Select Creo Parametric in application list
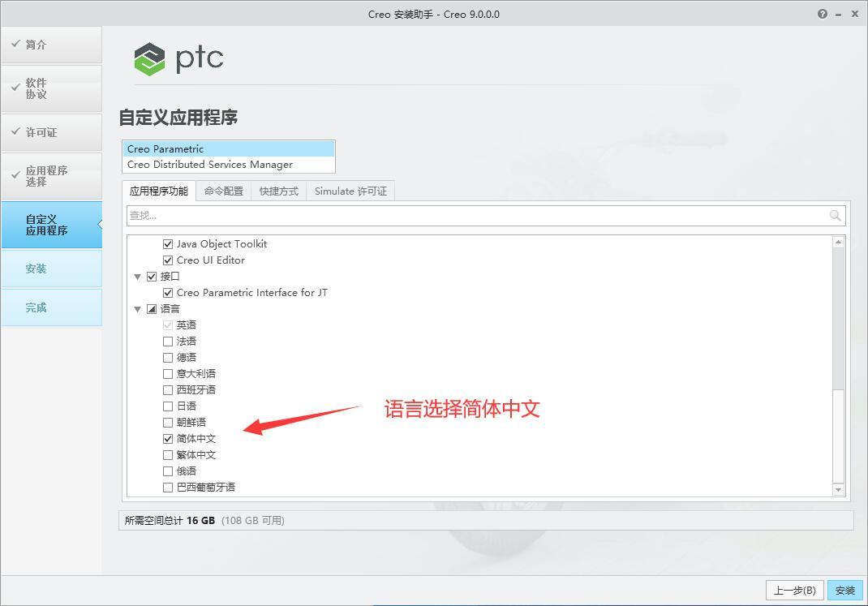 click(229, 149)
